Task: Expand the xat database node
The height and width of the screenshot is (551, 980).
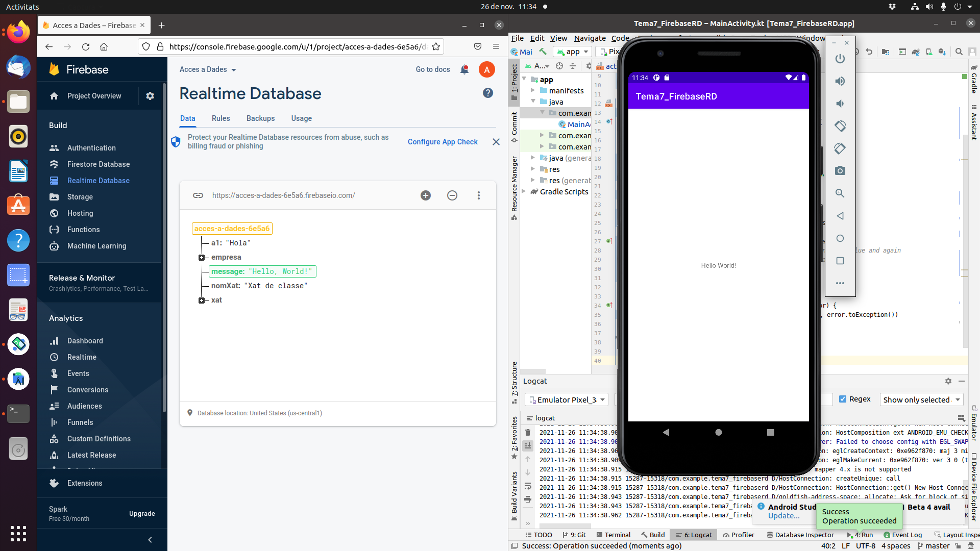Action: (202, 300)
